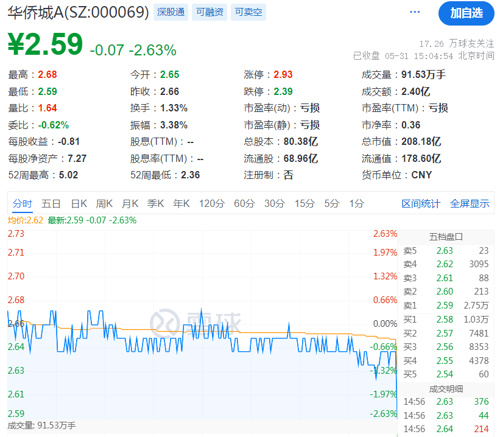Viewport: 500px width, 437px height.
Task: Click the 52周最低 value 2.36
Action: [x=190, y=175]
